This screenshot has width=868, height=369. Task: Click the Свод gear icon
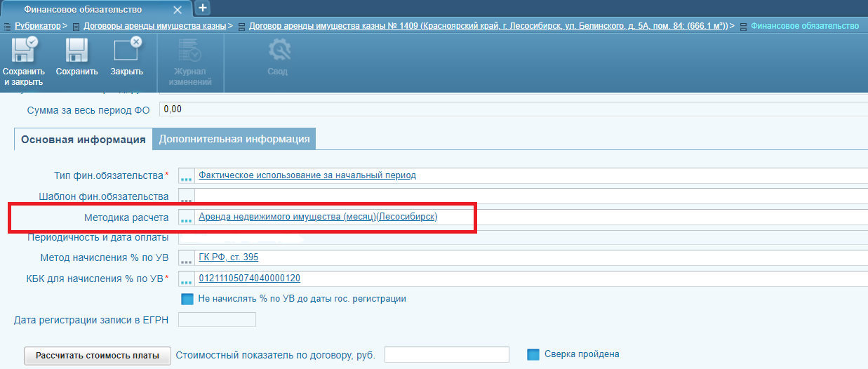279,52
